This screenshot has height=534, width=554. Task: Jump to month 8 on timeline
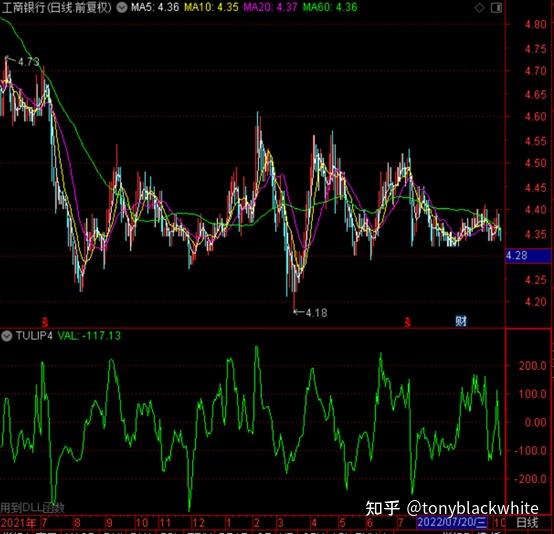point(77,523)
